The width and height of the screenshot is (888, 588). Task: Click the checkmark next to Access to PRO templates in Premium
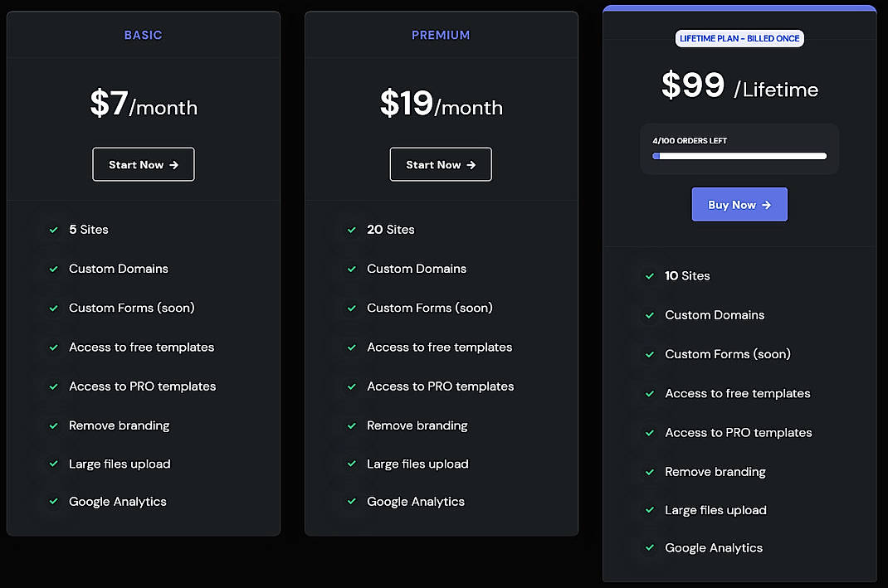point(351,386)
